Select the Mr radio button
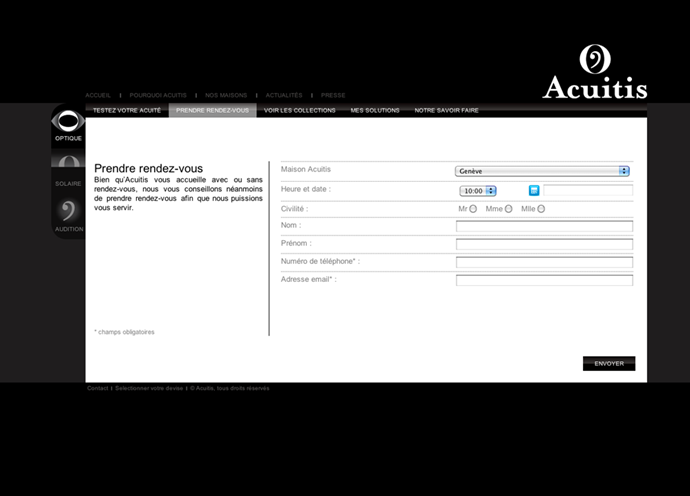 click(x=473, y=209)
